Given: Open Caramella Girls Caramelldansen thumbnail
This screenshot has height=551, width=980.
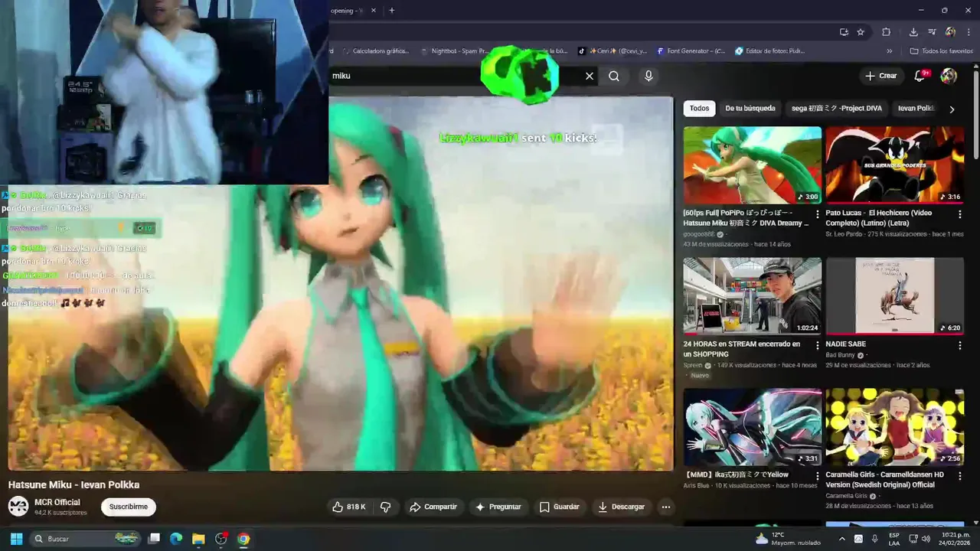Looking at the screenshot, I should [x=895, y=427].
